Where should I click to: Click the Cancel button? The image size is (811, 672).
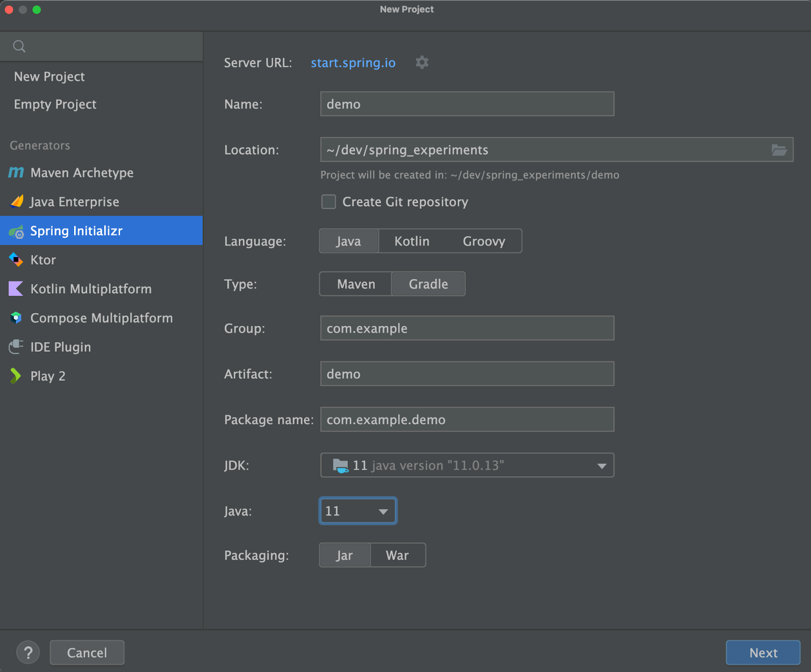[87, 652]
